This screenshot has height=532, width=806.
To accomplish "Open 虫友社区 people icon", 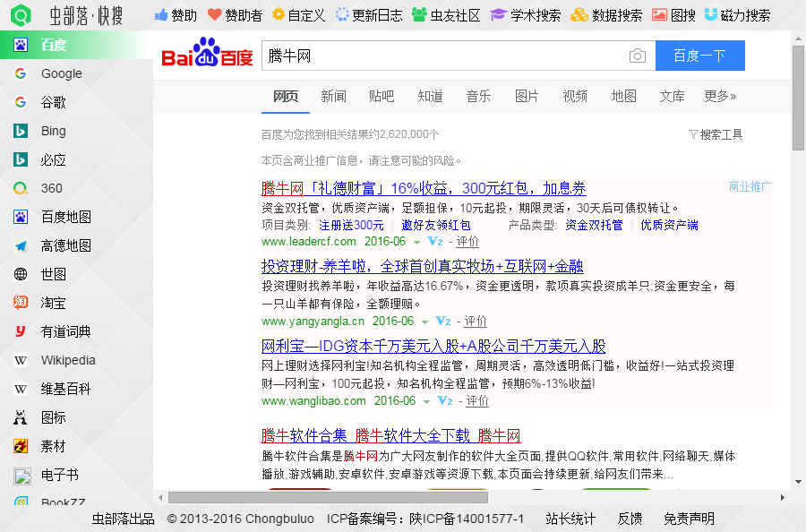I will (419, 15).
